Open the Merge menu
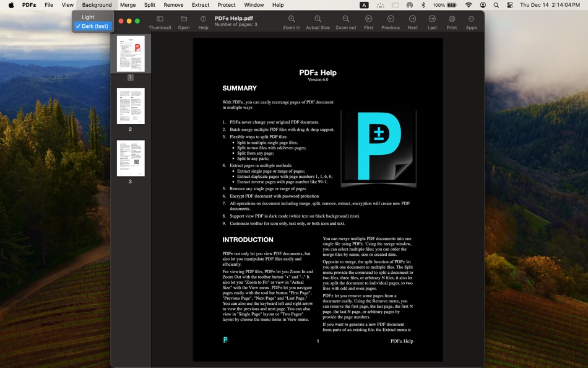This screenshot has height=368, width=588. (128, 5)
